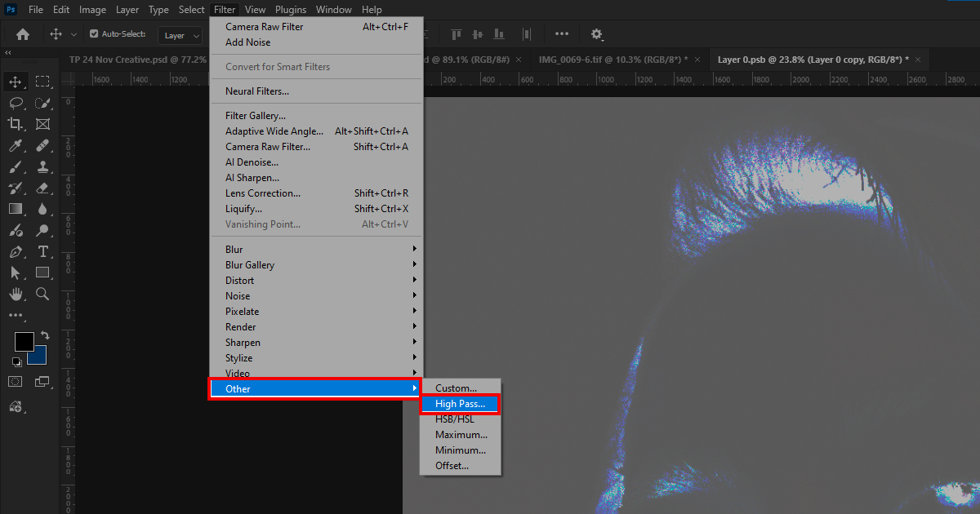Expand the Blur submenu

[x=316, y=250]
